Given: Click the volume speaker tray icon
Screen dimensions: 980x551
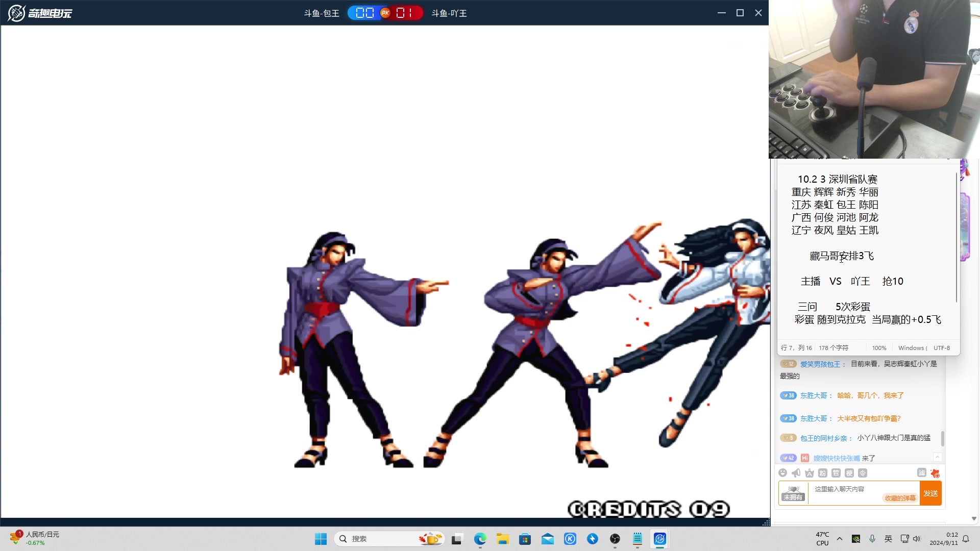Looking at the screenshot, I should [917, 539].
